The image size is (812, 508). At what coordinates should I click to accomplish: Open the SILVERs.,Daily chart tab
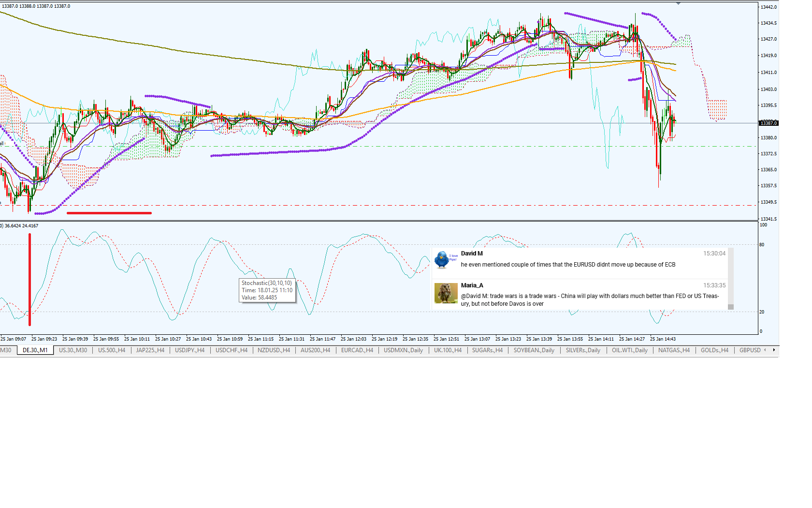click(583, 350)
